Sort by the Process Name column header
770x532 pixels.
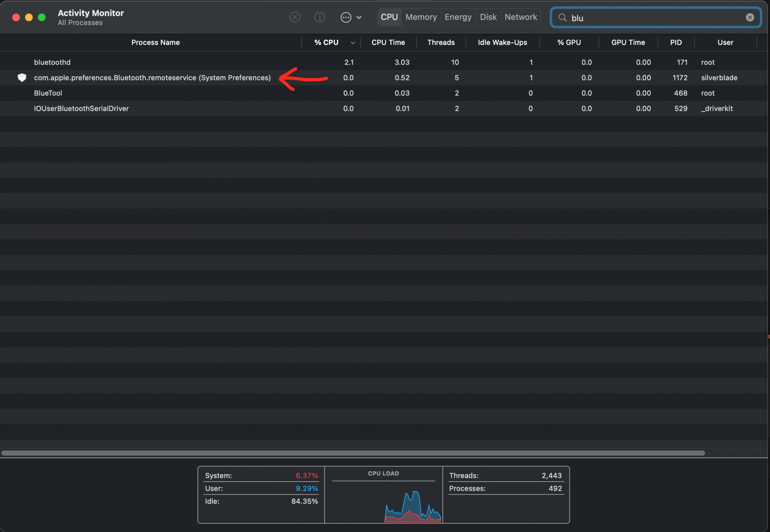155,43
